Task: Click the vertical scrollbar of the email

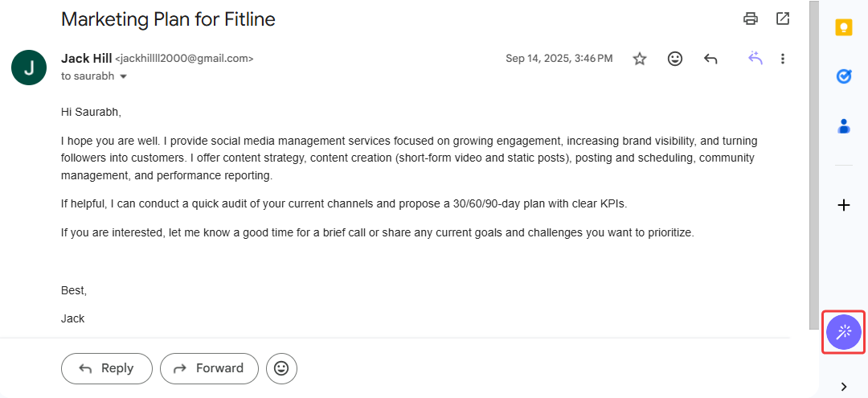Action: point(813,161)
